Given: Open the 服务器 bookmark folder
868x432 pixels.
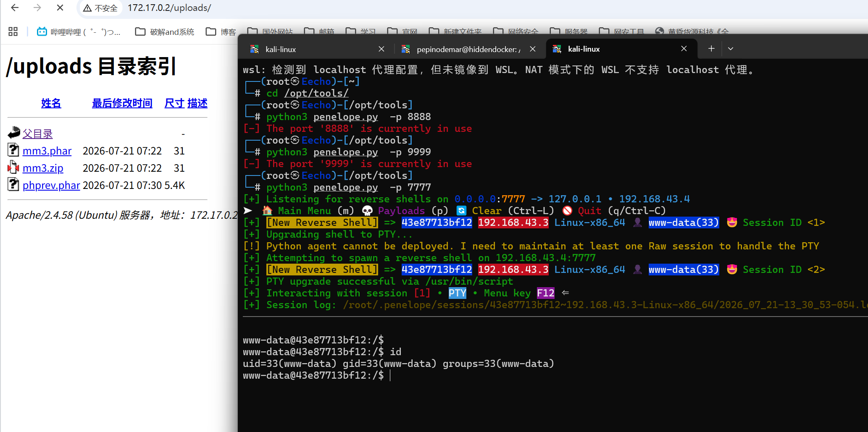Looking at the screenshot, I should point(568,31).
